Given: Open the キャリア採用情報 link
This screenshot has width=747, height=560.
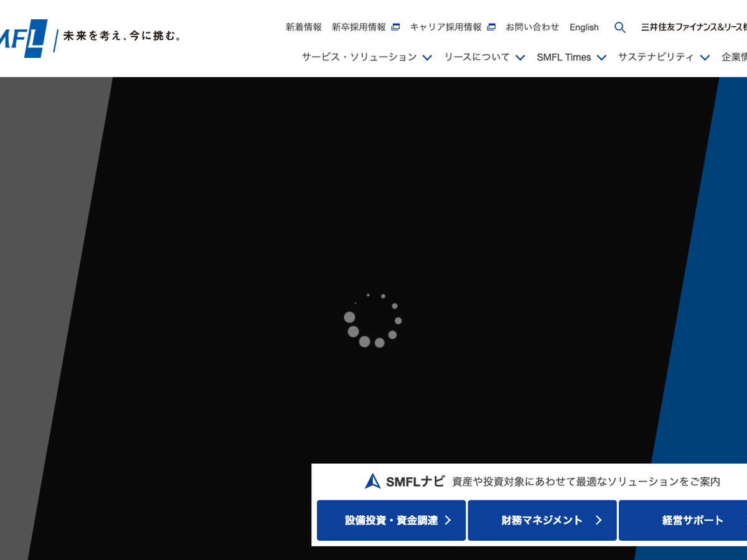Looking at the screenshot, I should [446, 27].
